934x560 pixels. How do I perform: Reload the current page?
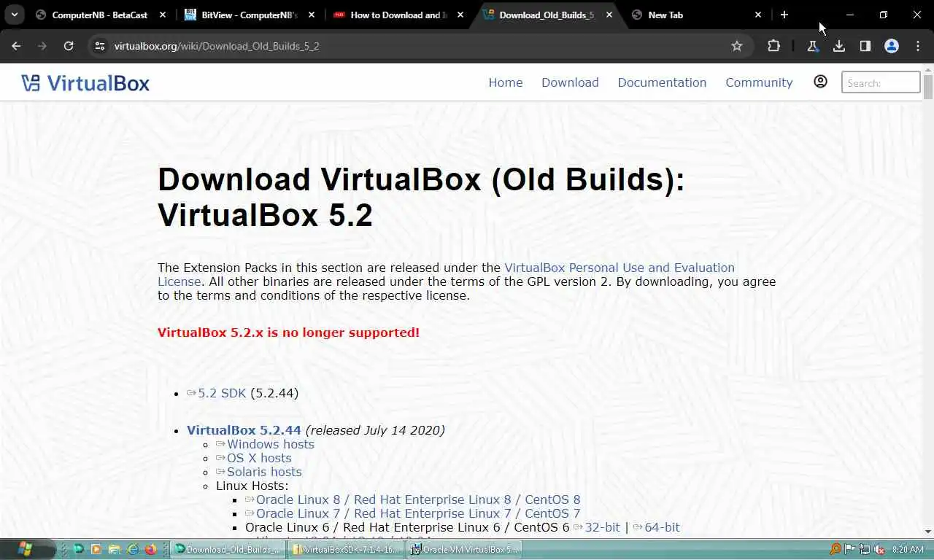click(x=69, y=46)
